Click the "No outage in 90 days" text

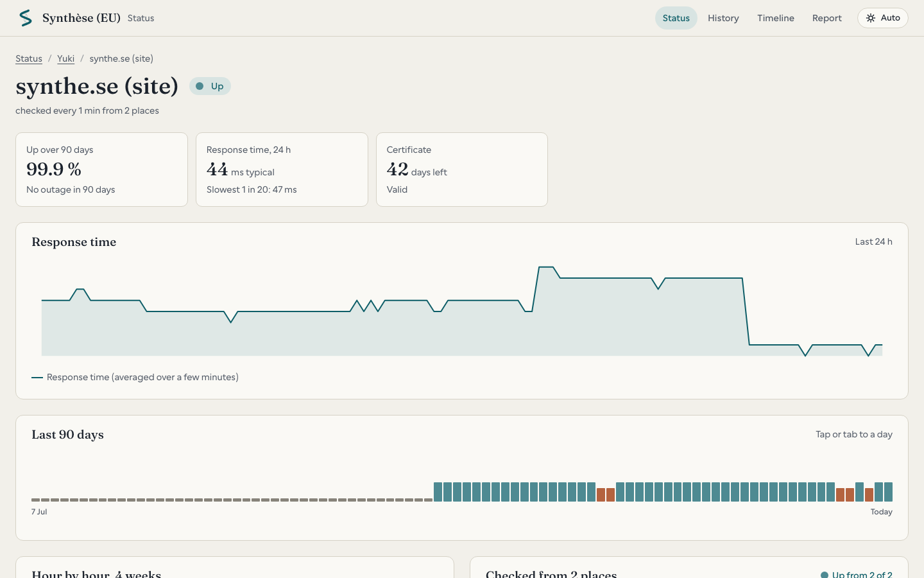[x=71, y=189]
